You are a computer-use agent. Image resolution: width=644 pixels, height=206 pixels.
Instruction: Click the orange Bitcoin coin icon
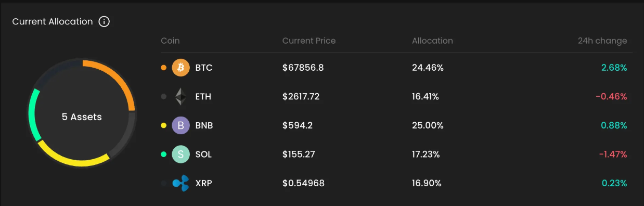pyautogui.click(x=181, y=68)
